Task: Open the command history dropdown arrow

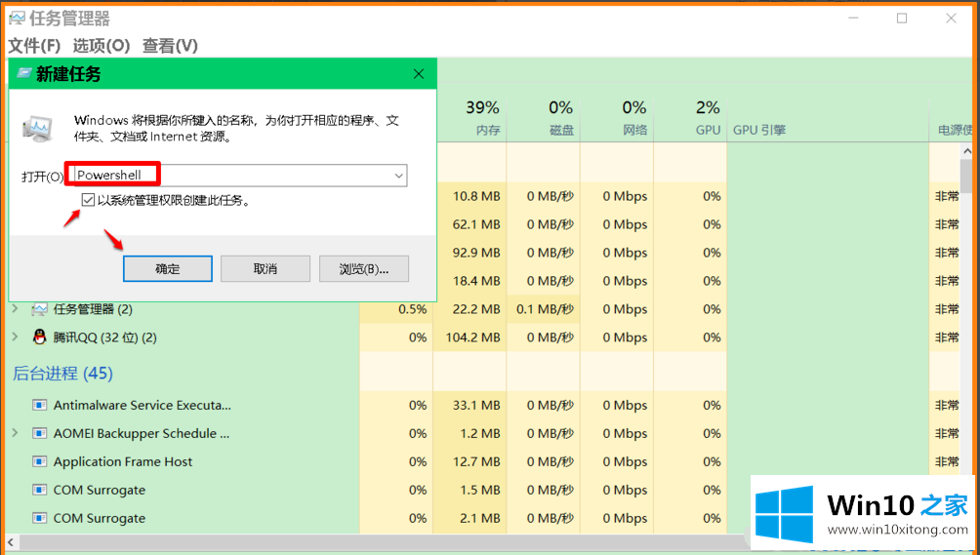Action: [x=398, y=176]
